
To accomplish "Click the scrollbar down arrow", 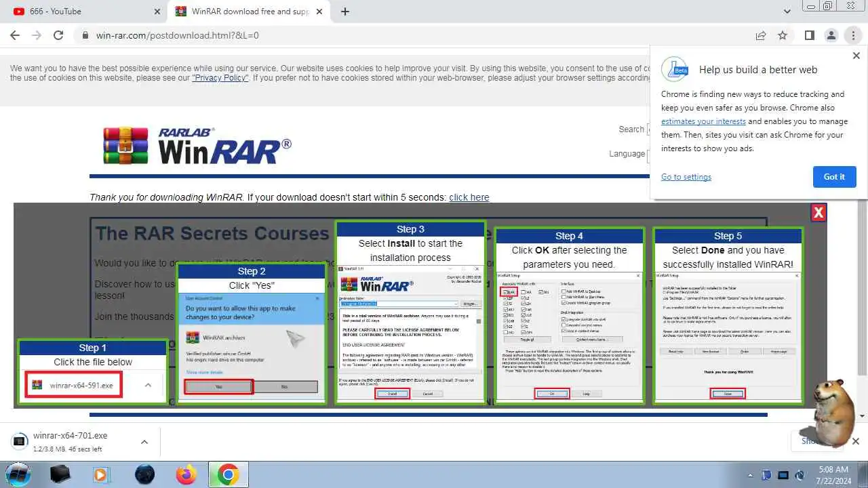I will coord(863,415).
